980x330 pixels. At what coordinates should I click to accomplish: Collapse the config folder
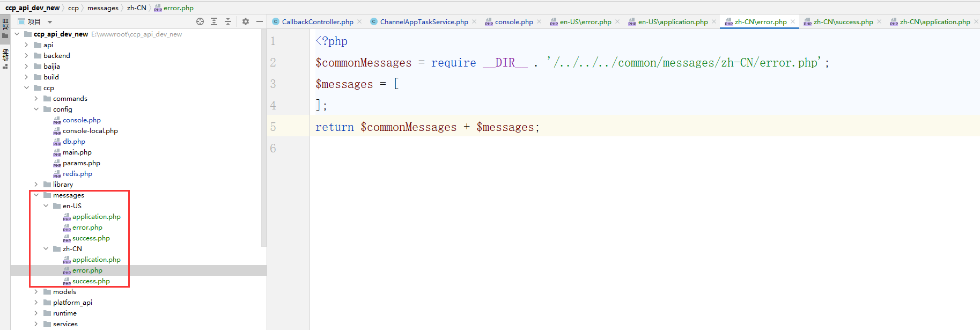coord(36,109)
